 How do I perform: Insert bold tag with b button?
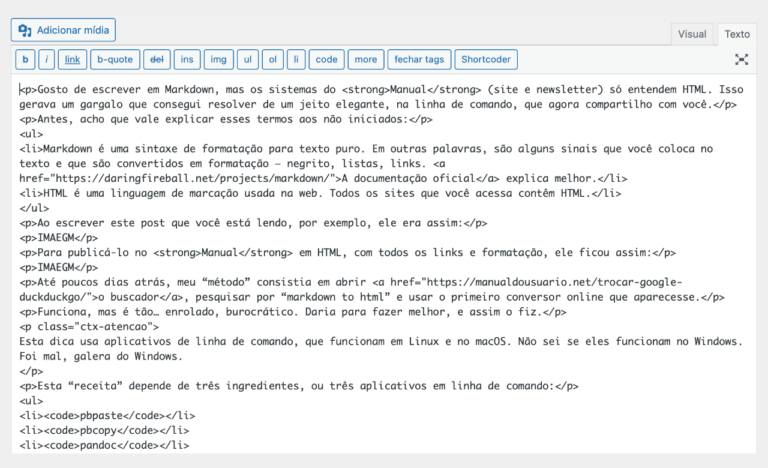click(x=25, y=59)
